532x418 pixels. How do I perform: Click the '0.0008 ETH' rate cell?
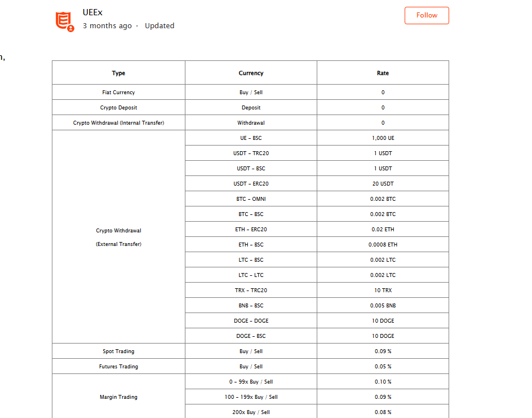click(x=383, y=245)
